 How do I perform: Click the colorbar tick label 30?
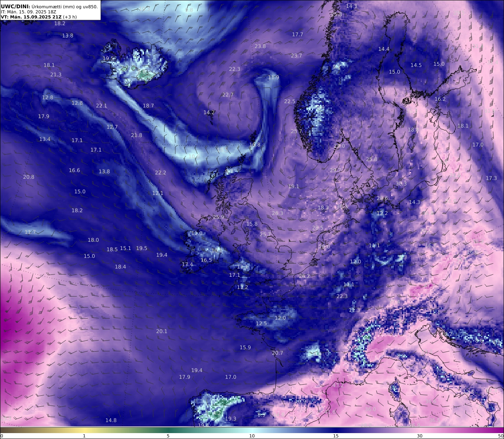420,436
